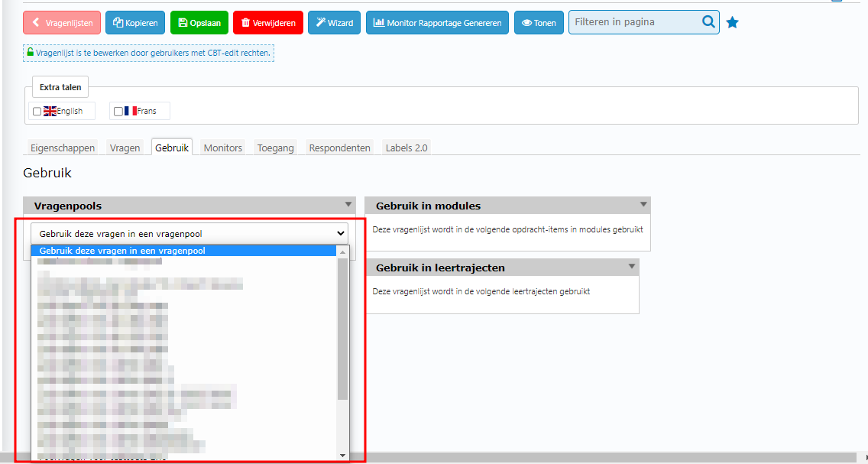Viewport: 868px width, 464px height.
Task: Delete using the Verwijderen button
Action: [x=268, y=23]
